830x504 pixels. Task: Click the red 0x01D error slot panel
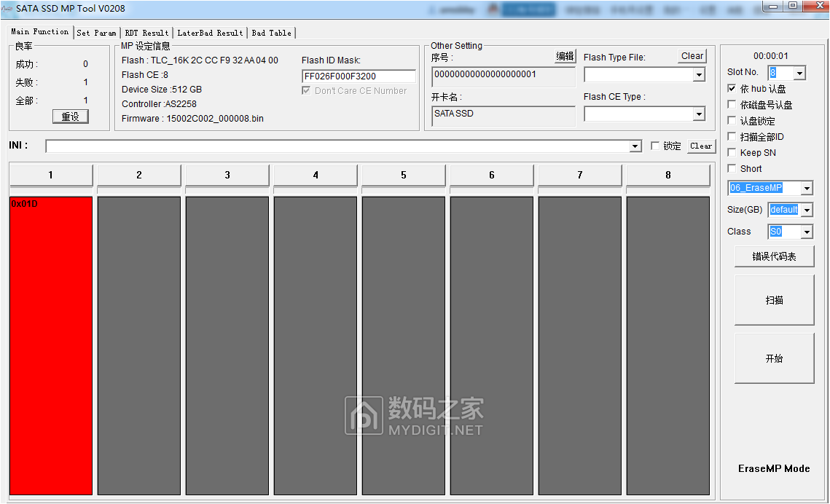[51, 346]
